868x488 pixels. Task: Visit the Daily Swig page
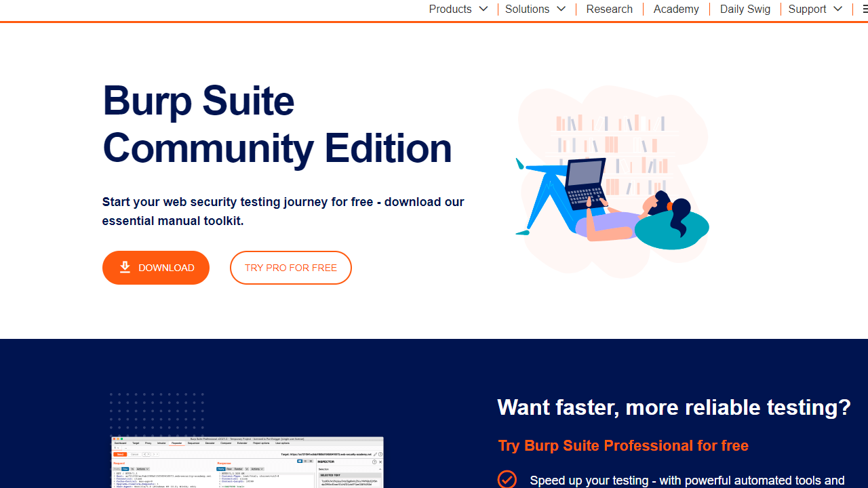click(745, 9)
